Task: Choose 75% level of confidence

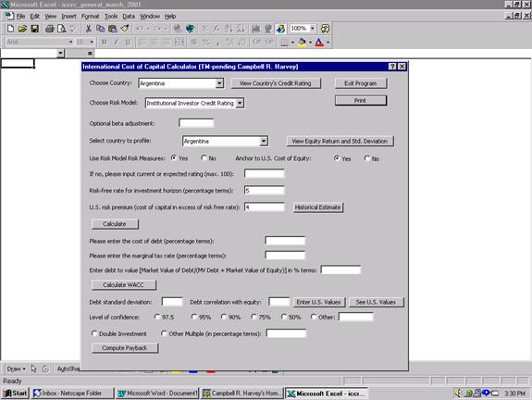Action: (254, 317)
